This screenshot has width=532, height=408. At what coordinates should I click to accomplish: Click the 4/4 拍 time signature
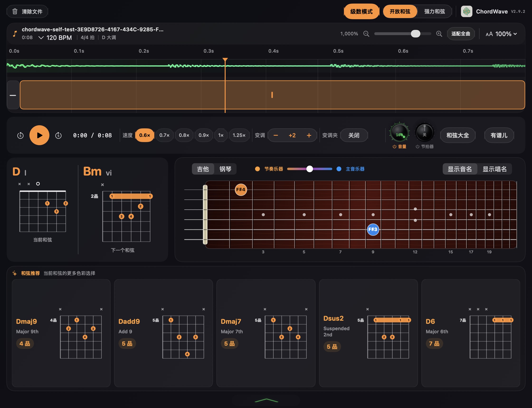coord(87,38)
